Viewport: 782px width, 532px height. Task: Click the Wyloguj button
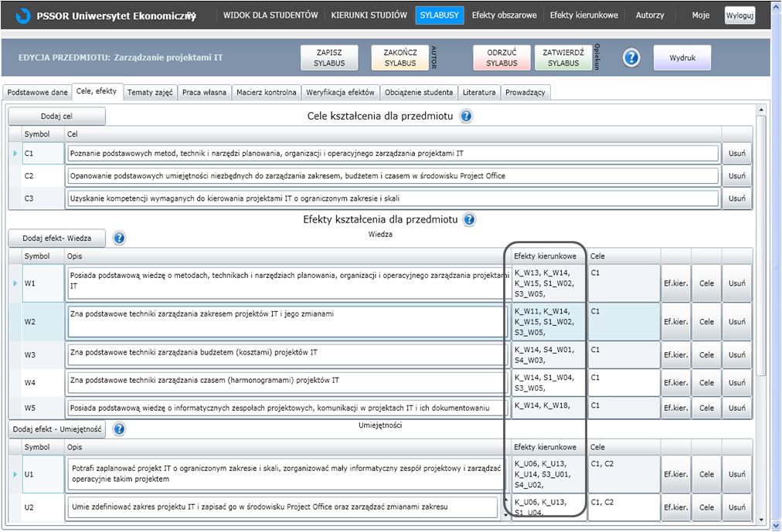coord(739,15)
